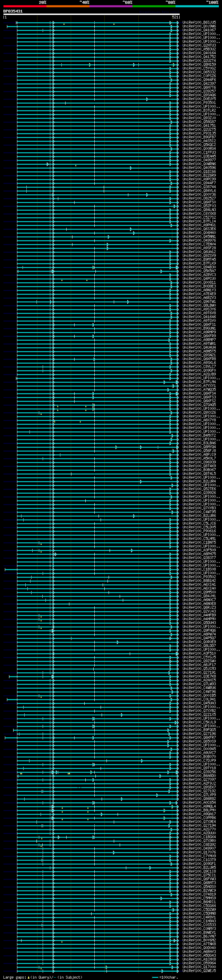Open hit UniRef100_B4MXT2

(199, 436)
